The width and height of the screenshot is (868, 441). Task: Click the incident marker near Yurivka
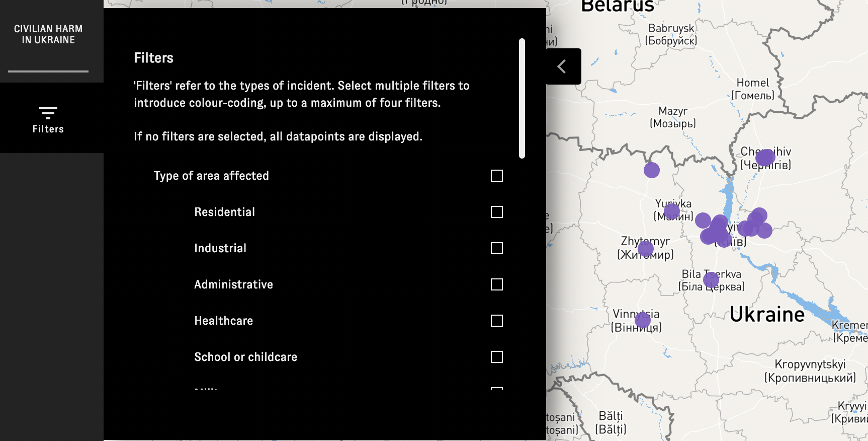point(672,211)
